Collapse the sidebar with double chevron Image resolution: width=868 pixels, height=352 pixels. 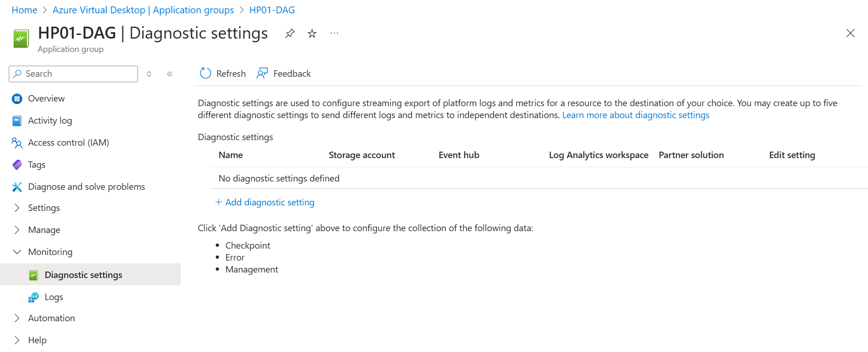click(170, 74)
